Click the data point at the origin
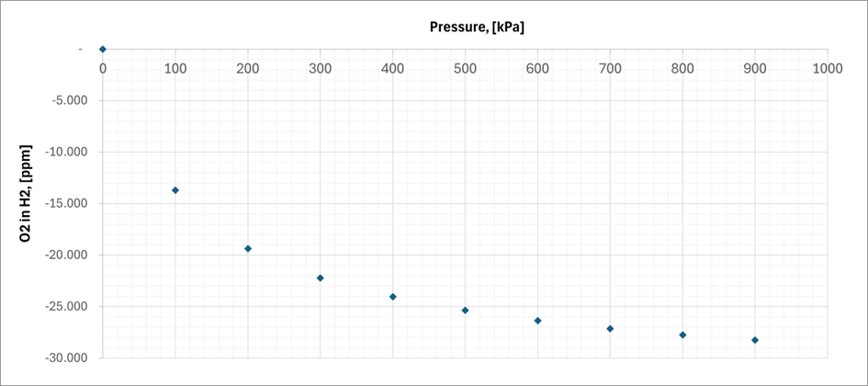This screenshot has height=386, width=868. [x=103, y=49]
